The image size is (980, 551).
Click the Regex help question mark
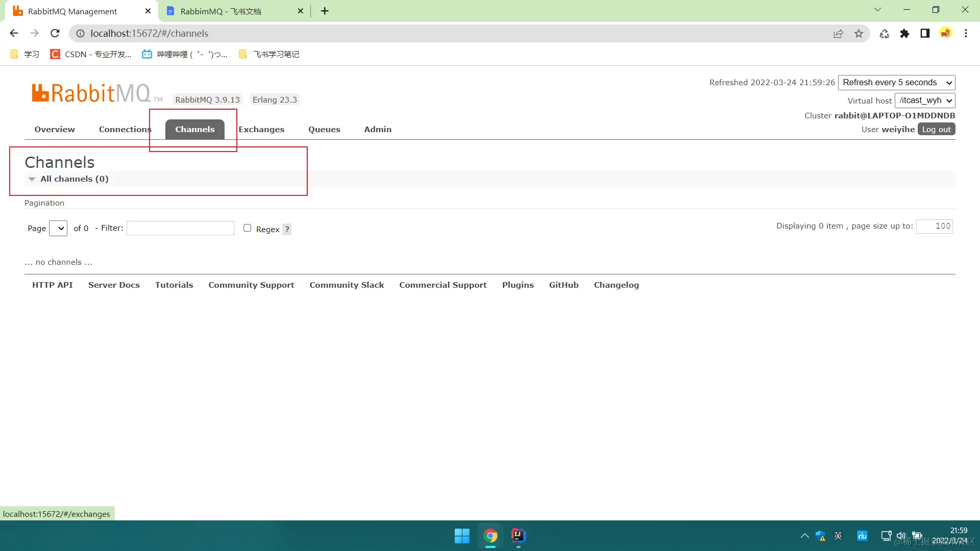(287, 230)
